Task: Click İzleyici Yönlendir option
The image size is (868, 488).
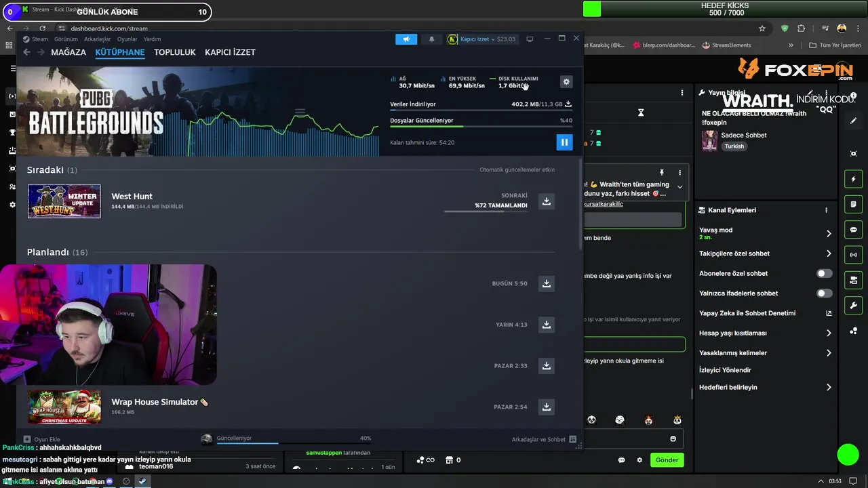Action: point(725,370)
